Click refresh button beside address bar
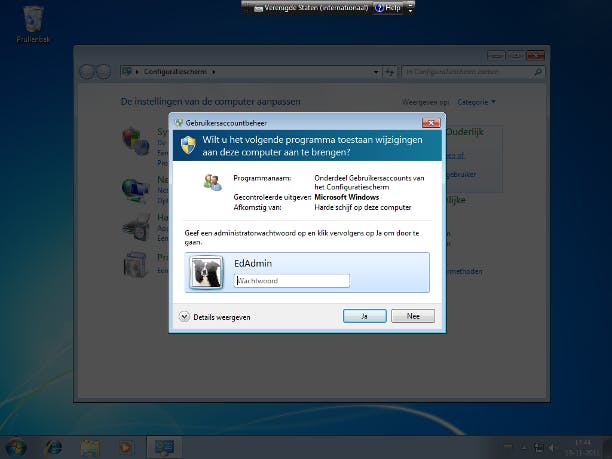 (390, 72)
